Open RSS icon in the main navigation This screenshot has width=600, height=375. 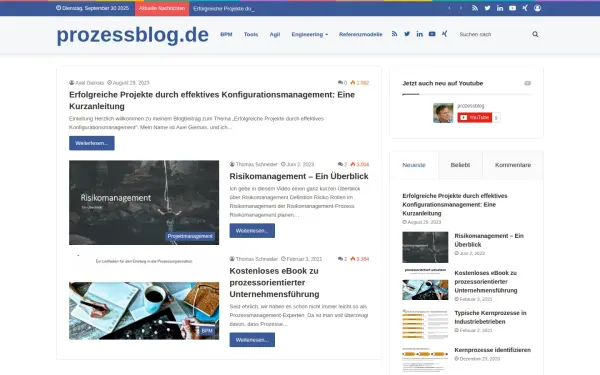(x=395, y=34)
